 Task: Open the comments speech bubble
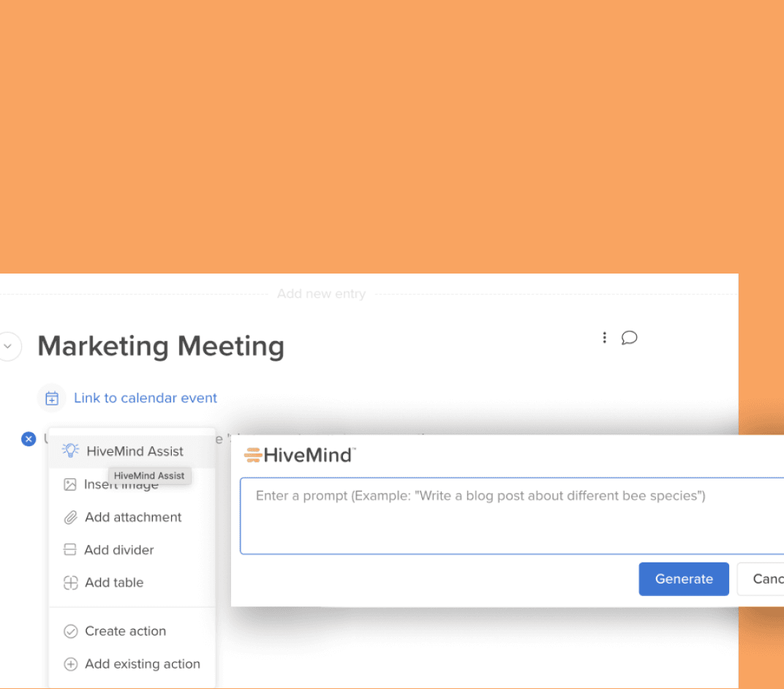(x=629, y=338)
